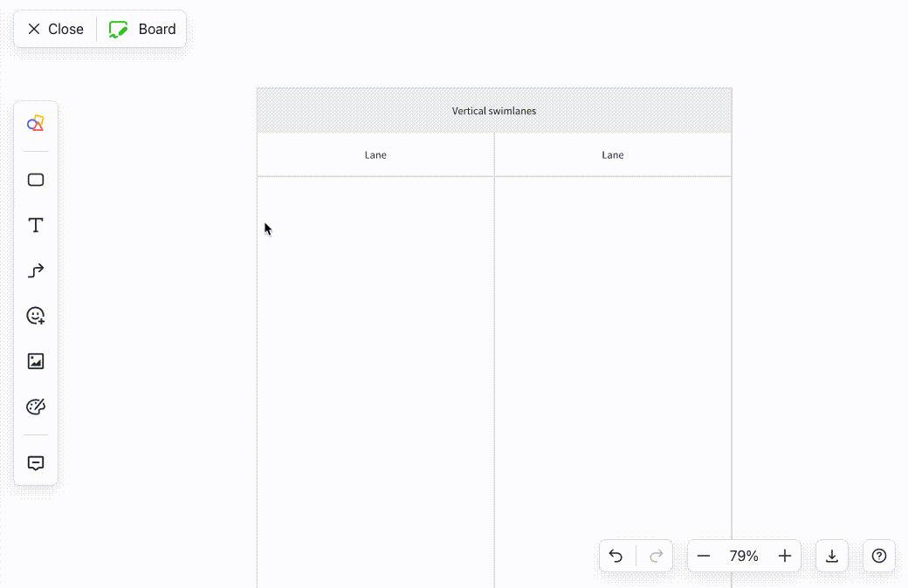Select the text tool
The height and width of the screenshot is (588, 908).
(35, 225)
